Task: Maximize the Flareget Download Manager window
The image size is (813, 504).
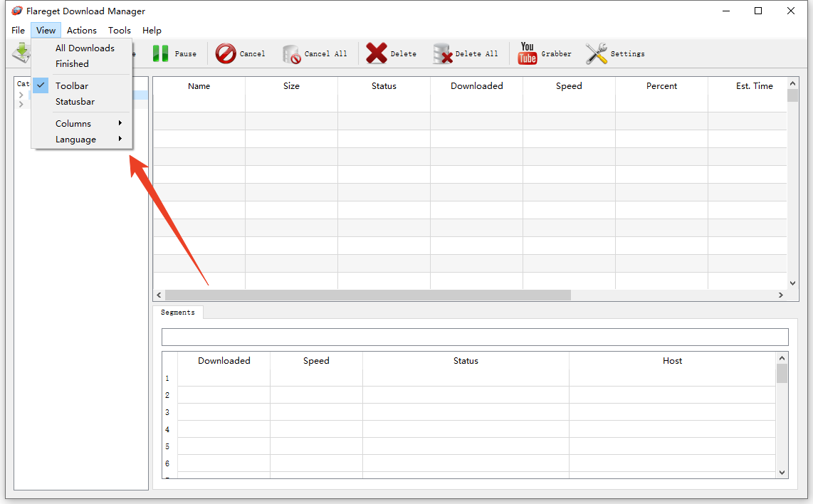Action: point(758,11)
